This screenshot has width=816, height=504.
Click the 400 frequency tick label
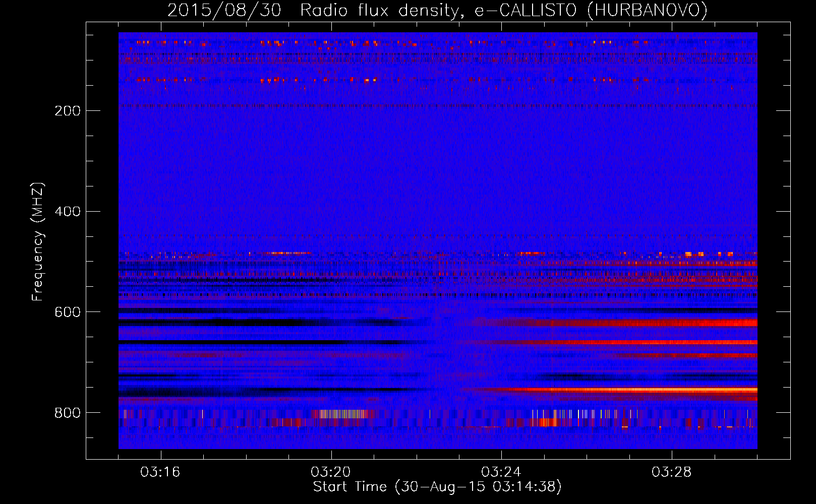(68, 212)
